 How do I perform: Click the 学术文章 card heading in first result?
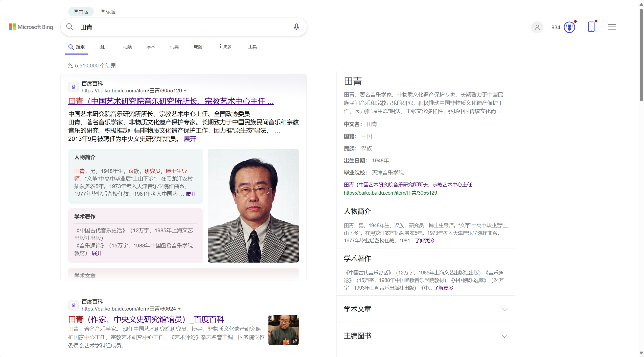[85, 276]
